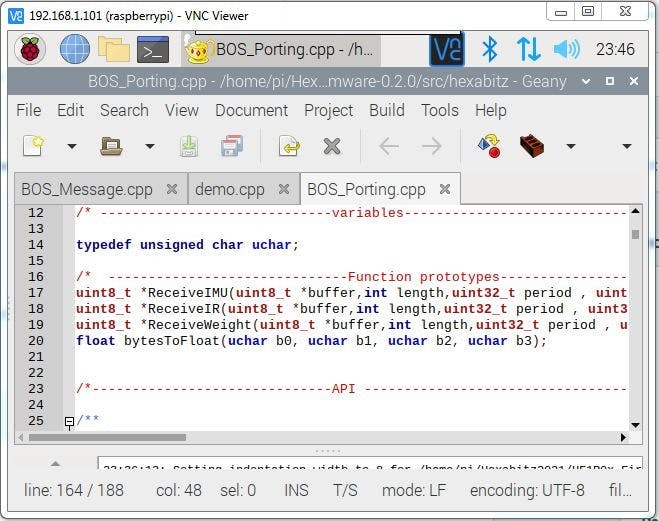Click the "line: 164 / 188" status entry
This screenshot has height=521, width=659.
tap(74, 490)
